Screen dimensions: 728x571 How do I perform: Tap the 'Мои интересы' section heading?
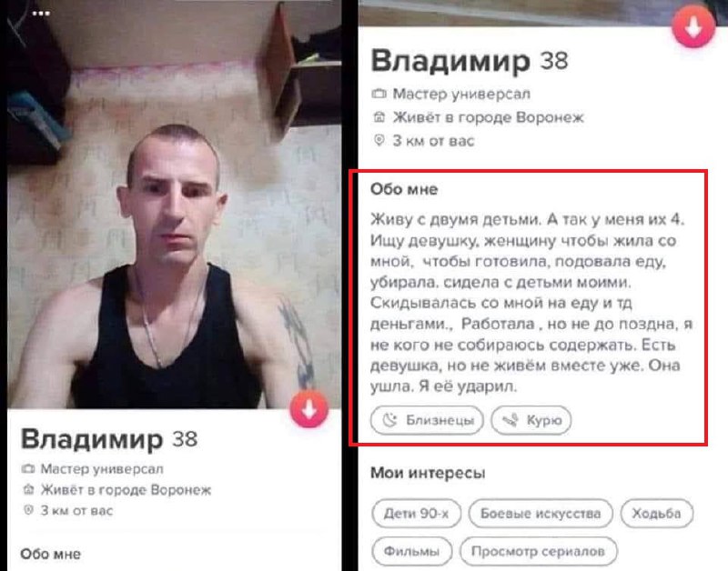click(x=428, y=473)
